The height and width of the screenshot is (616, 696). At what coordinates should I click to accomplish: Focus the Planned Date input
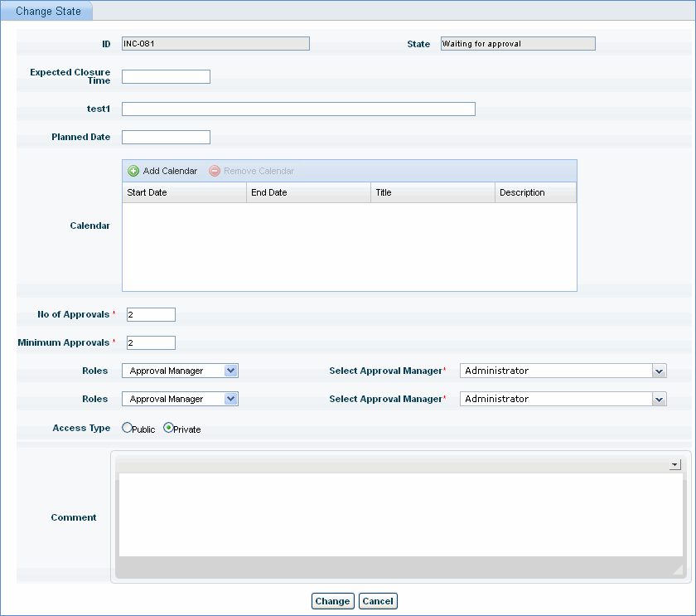(x=166, y=137)
